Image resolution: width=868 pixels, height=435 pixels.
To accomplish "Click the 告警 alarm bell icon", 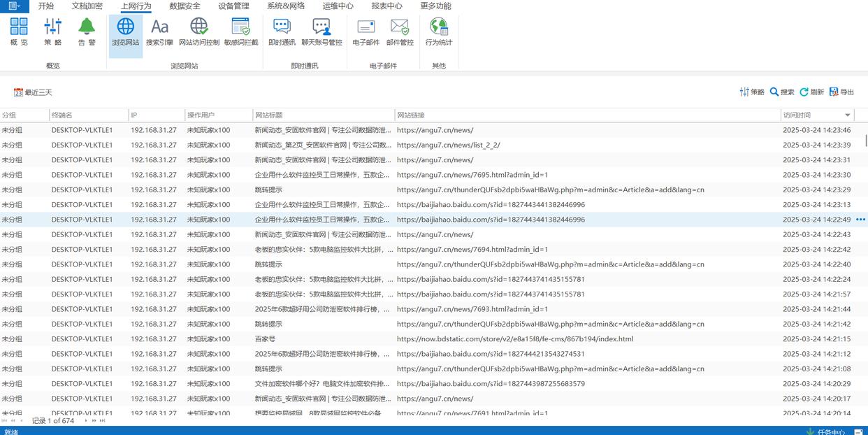I will point(87,32).
